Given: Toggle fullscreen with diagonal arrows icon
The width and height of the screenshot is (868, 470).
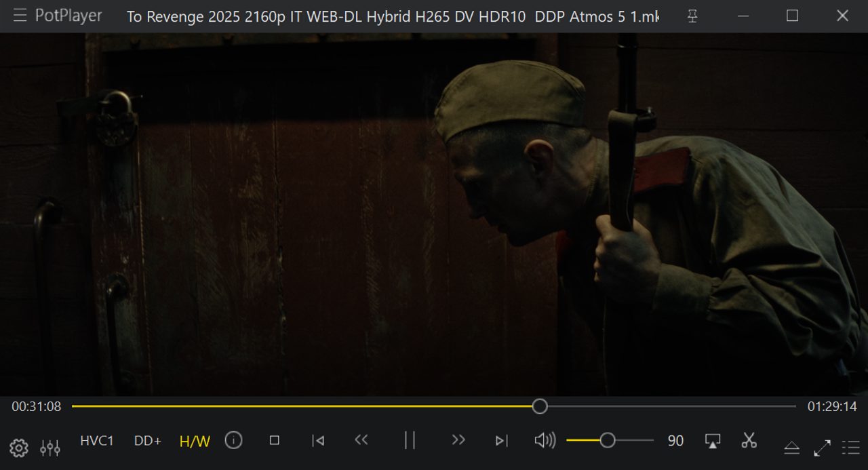Looking at the screenshot, I should click(822, 448).
